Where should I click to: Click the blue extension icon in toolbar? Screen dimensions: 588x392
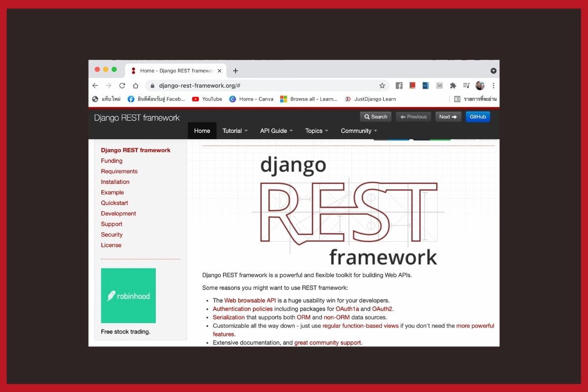[425, 85]
